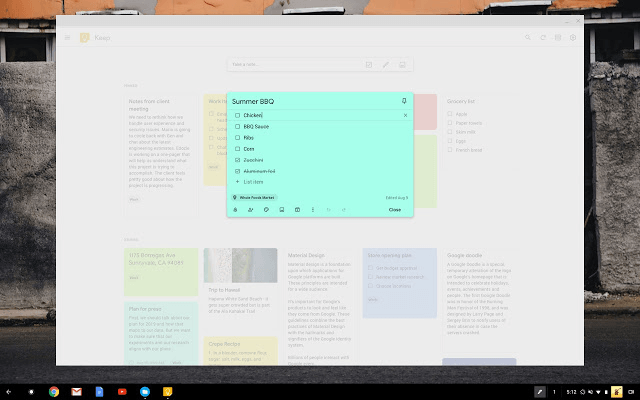Click the Whole Foods Market location chip
The width and height of the screenshot is (640, 400).
click(x=254, y=198)
